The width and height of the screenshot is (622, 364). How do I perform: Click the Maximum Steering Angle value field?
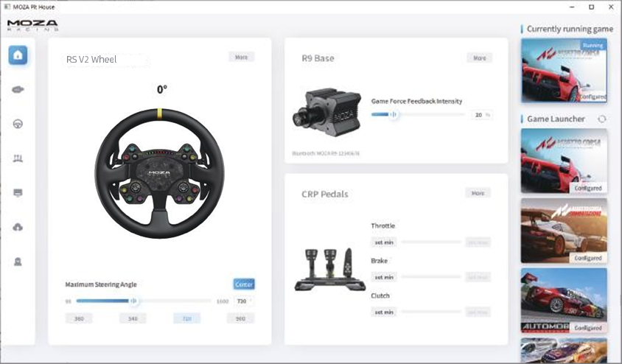point(243,301)
